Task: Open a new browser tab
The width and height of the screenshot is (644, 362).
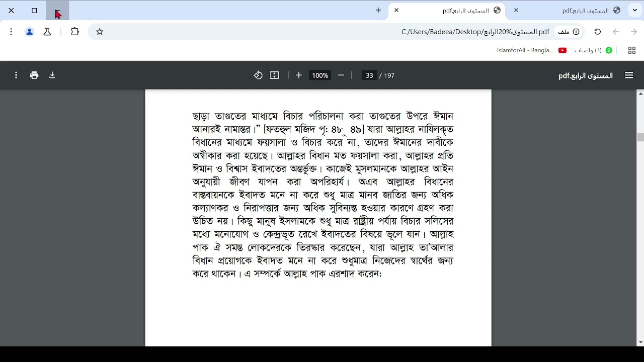Action: coord(378,10)
